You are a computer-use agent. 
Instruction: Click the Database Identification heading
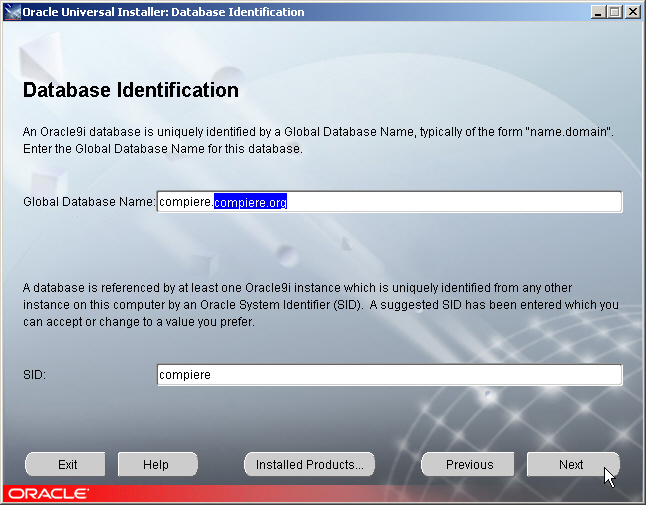131,90
